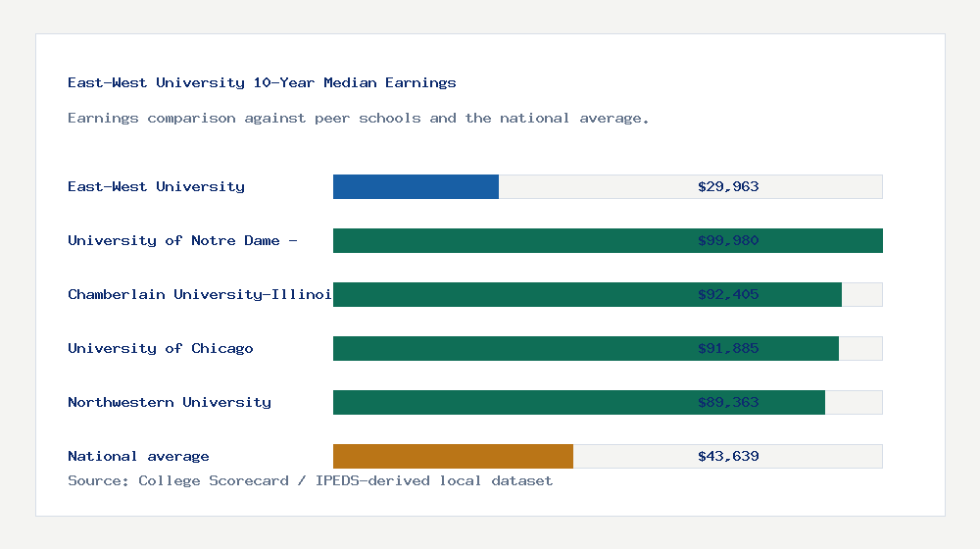Screen dimensions: 980x549
Task: Click the $92,405 value on Chamberlain bar
Action: (x=728, y=294)
